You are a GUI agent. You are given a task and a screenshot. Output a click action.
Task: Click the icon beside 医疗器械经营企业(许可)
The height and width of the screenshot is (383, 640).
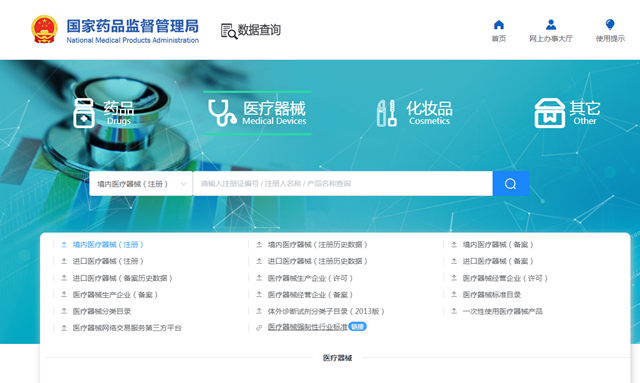(454, 278)
